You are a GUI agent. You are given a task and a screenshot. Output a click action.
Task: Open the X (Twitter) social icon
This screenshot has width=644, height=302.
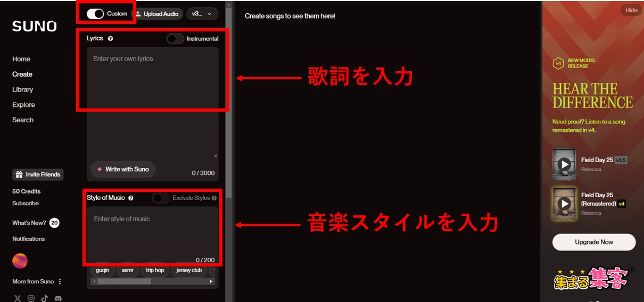pyautogui.click(x=18, y=298)
